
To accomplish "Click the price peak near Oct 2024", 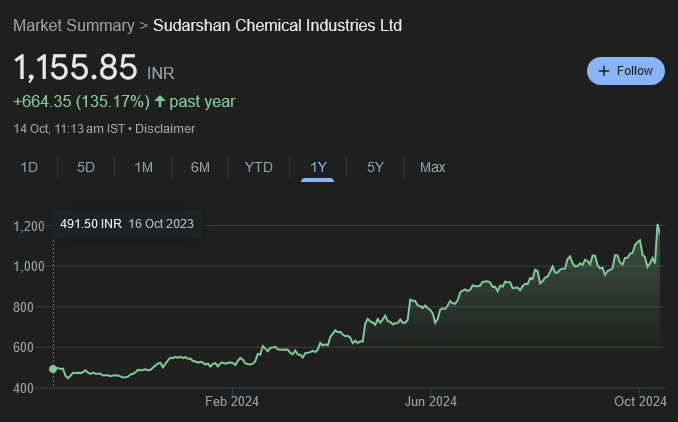I will (x=658, y=225).
